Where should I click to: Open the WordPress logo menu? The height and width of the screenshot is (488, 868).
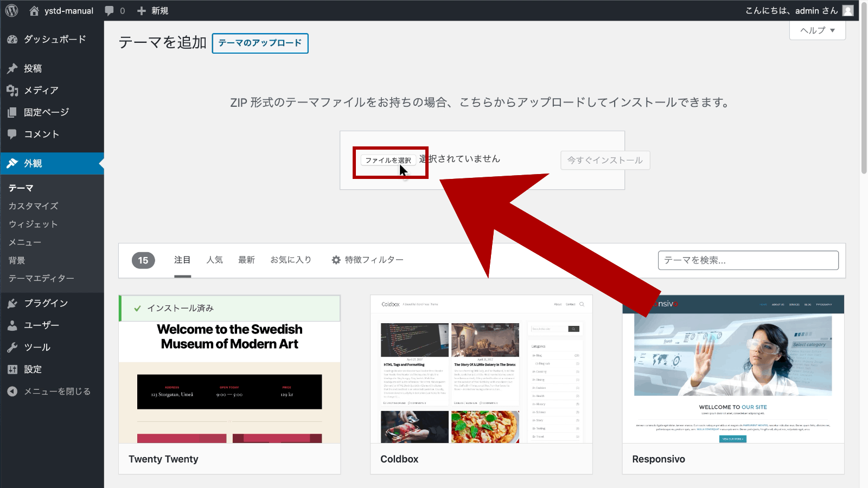[x=11, y=10]
